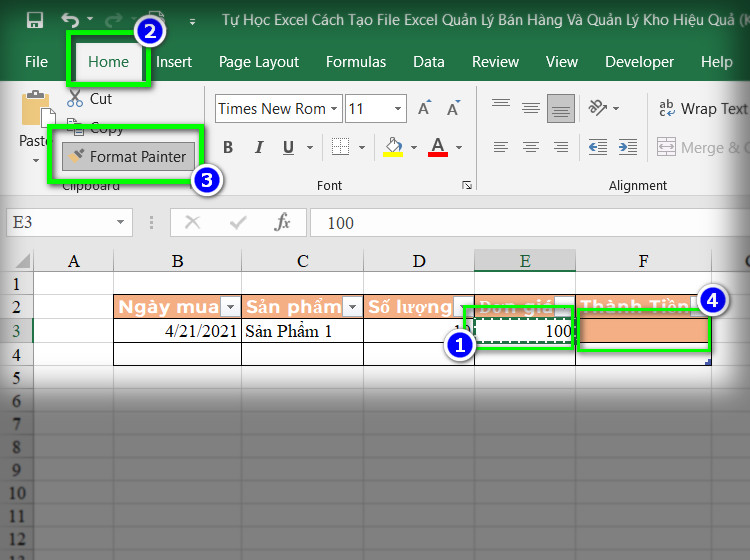Apply the yellow Fill Color bucket
Viewport: 750px width, 560px height.
(x=393, y=147)
